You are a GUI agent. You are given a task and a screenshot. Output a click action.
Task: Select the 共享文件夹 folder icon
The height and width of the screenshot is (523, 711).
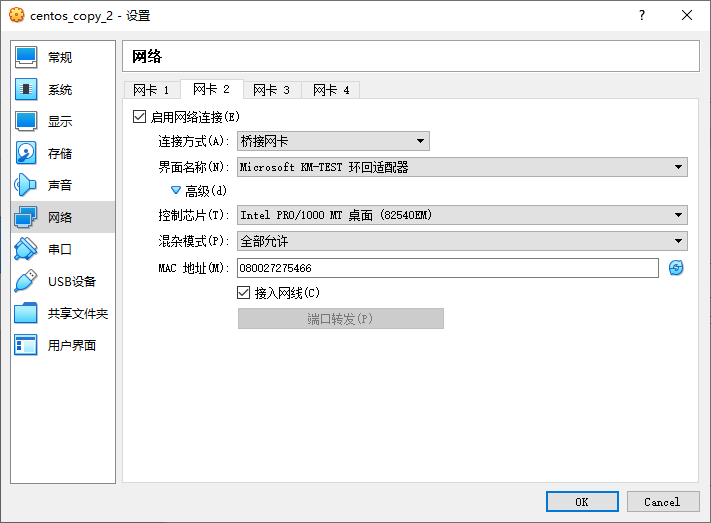point(27,313)
